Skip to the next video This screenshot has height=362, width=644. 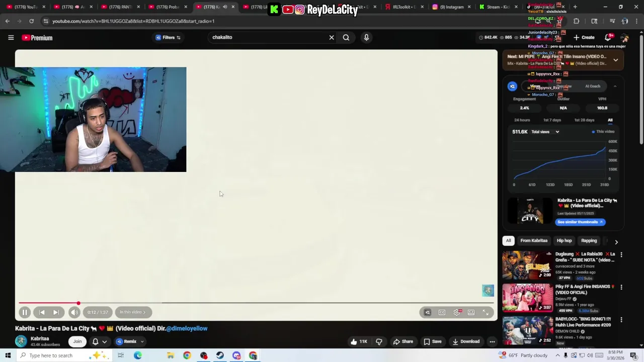pos(56,312)
